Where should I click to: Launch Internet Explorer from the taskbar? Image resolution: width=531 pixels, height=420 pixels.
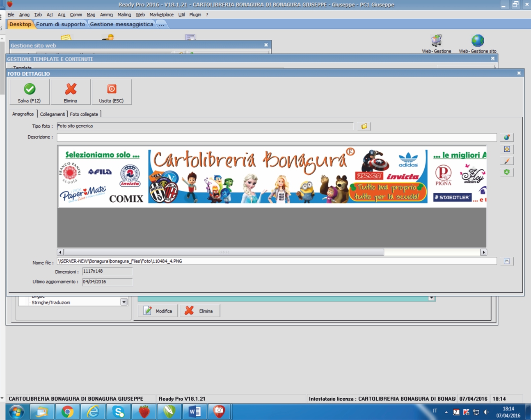[x=93, y=412]
